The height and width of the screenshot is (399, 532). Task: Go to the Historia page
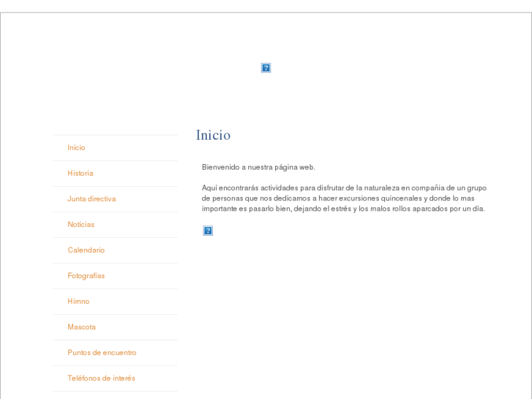[80, 174]
